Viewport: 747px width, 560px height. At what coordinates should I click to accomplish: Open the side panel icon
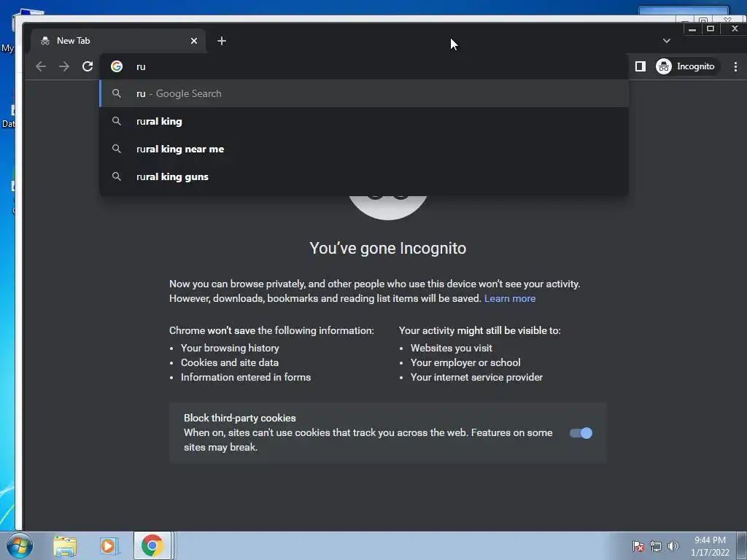[640, 66]
